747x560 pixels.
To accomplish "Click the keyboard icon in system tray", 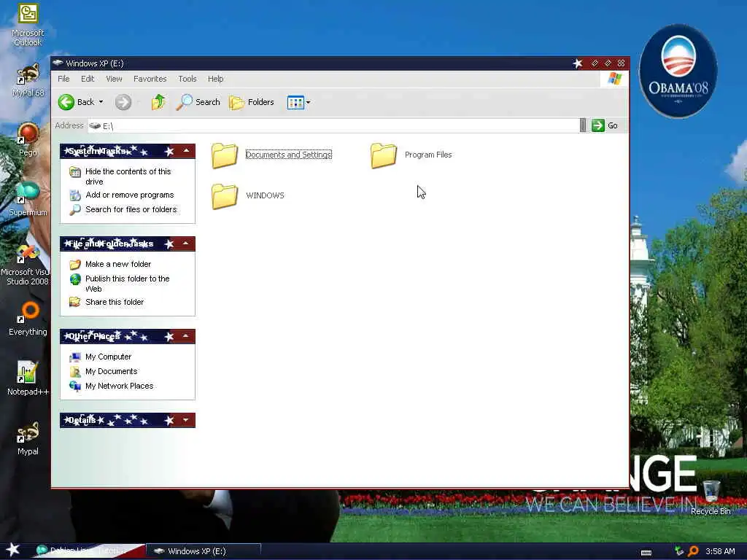I will [x=646, y=553].
